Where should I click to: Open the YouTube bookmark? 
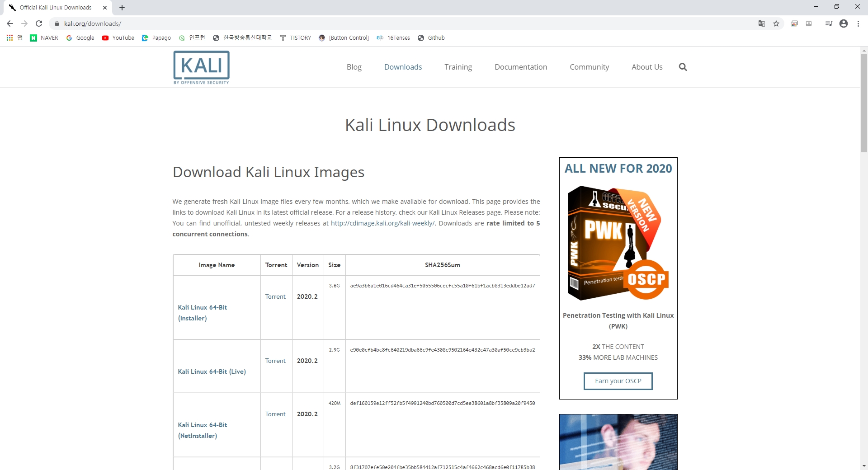pyautogui.click(x=118, y=38)
